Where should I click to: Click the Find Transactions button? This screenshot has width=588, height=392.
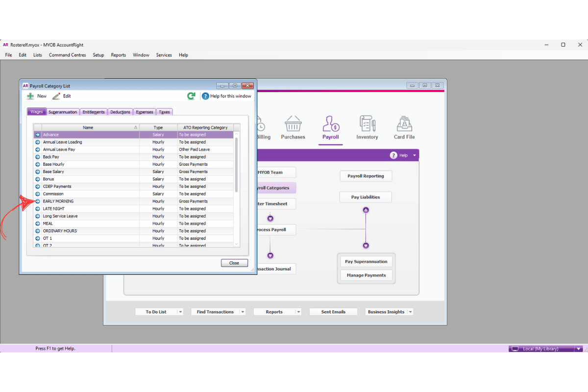(215, 312)
